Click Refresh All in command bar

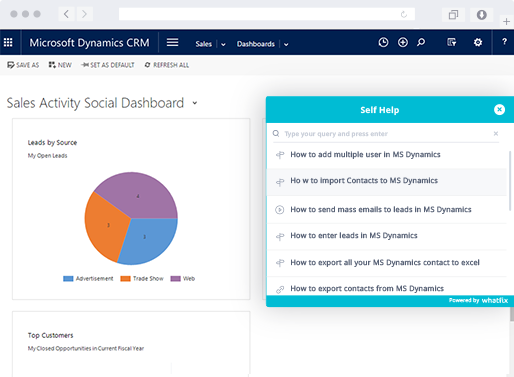167,65
